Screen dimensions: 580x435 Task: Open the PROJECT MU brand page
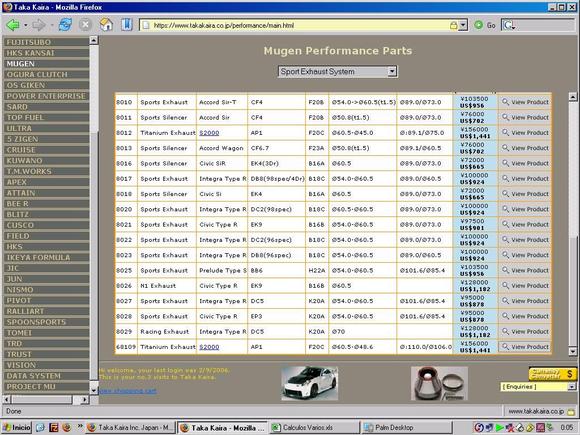(x=46, y=387)
